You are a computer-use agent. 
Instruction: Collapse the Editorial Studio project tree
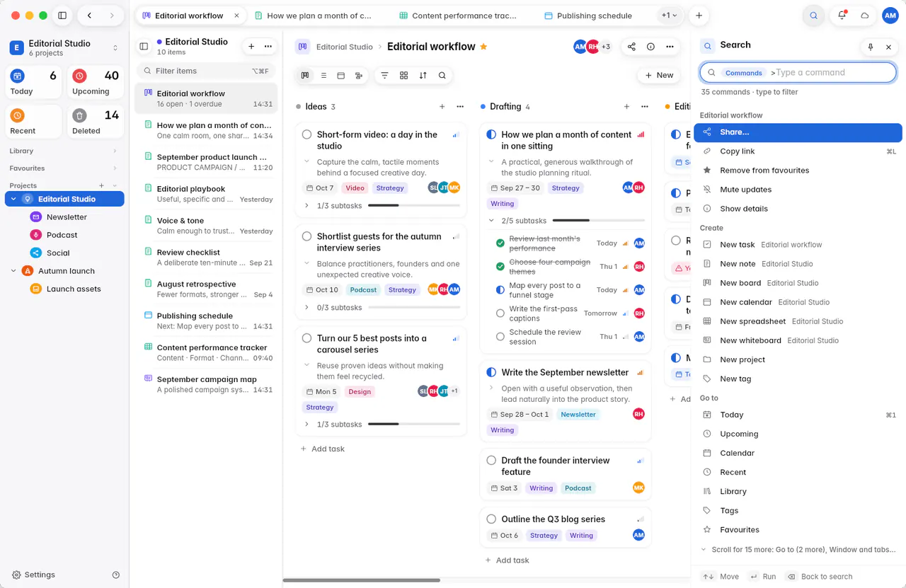pyautogui.click(x=13, y=199)
